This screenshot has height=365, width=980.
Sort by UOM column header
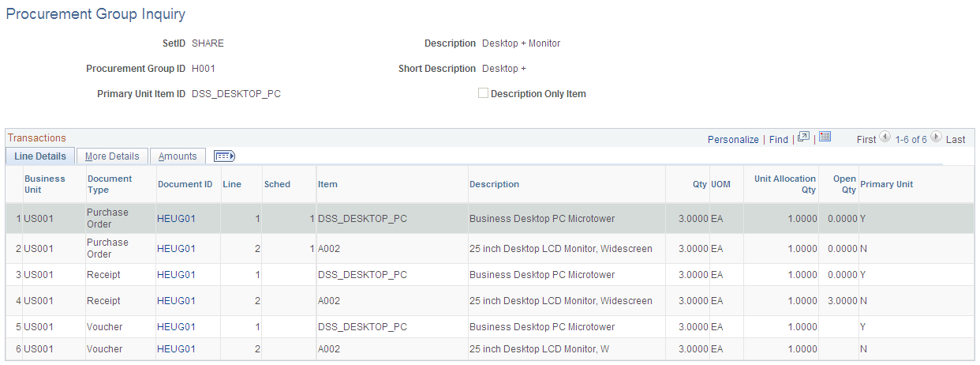(720, 184)
